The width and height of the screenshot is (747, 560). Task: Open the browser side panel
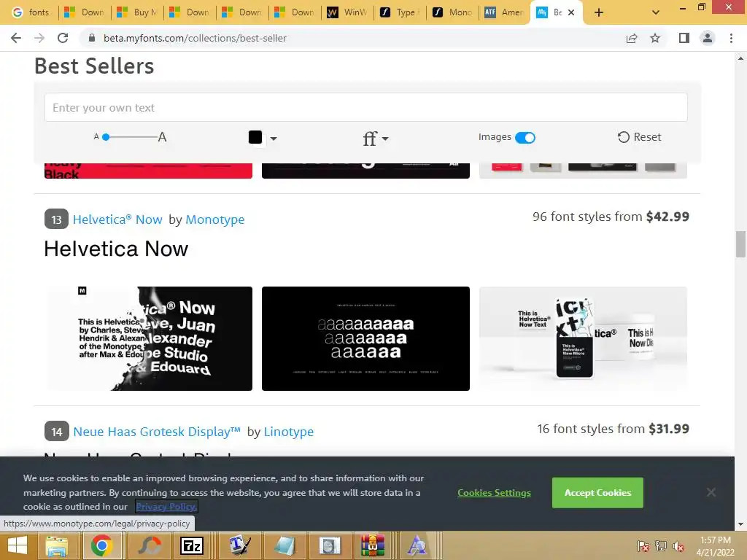click(684, 38)
